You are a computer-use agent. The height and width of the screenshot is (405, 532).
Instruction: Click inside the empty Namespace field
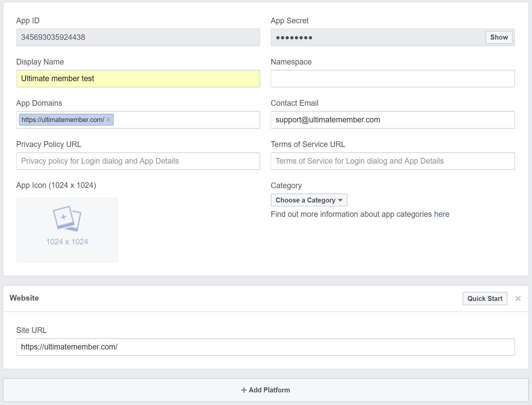pyautogui.click(x=392, y=78)
